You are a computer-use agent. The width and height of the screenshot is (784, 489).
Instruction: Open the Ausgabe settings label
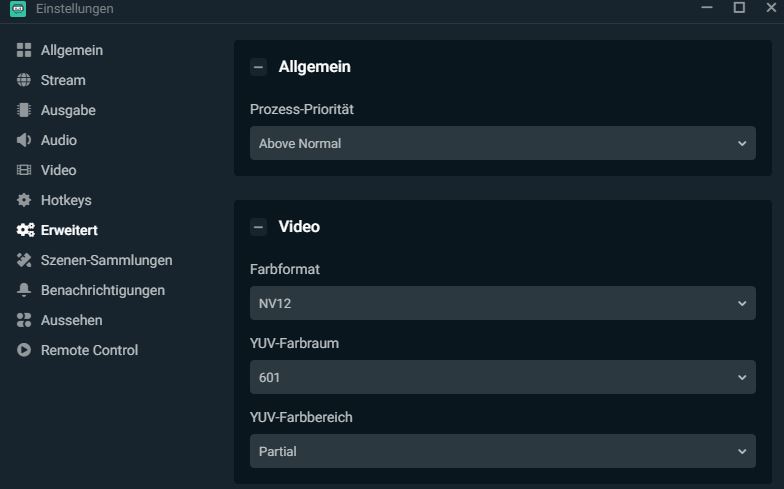(68, 110)
